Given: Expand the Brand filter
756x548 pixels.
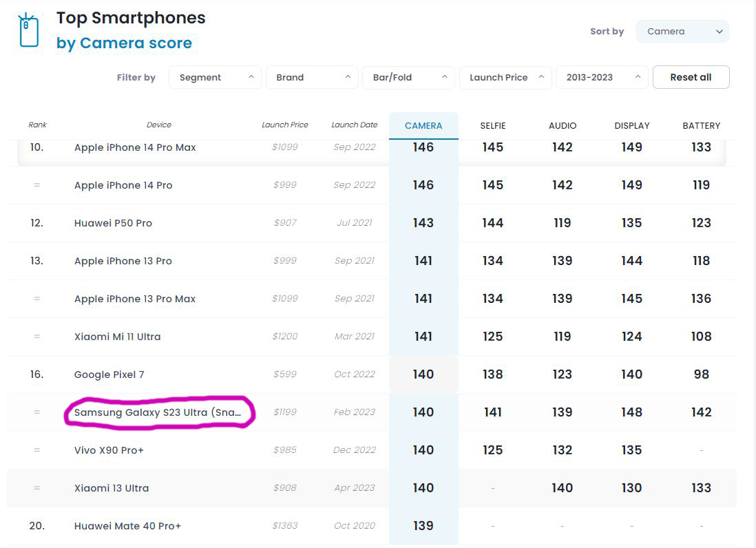Looking at the screenshot, I should [312, 77].
